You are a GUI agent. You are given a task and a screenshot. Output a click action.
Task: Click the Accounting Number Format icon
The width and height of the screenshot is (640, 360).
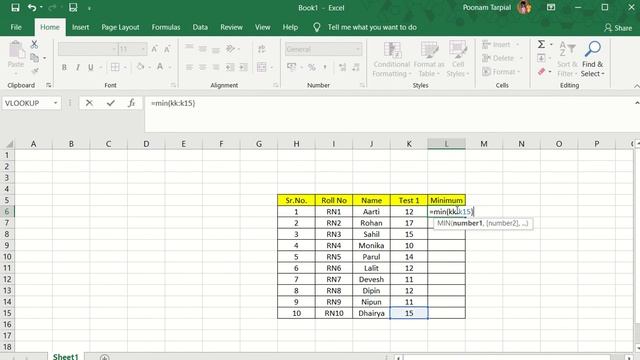click(291, 67)
